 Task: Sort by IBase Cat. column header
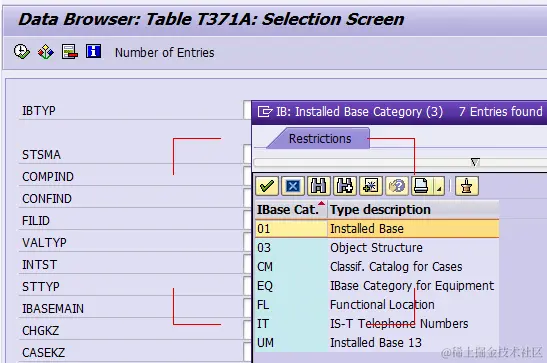pos(291,210)
